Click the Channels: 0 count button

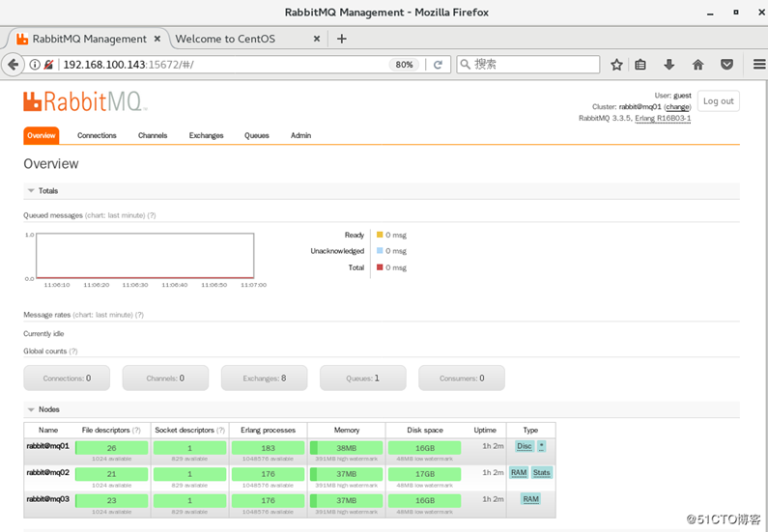point(165,378)
